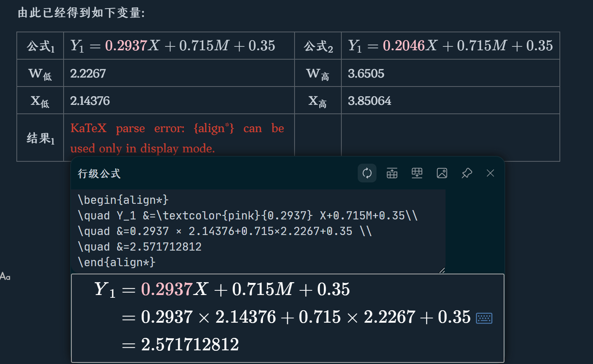Click the rendered formula preview box
The height and width of the screenshot is (364, 593).
[288, 318]
